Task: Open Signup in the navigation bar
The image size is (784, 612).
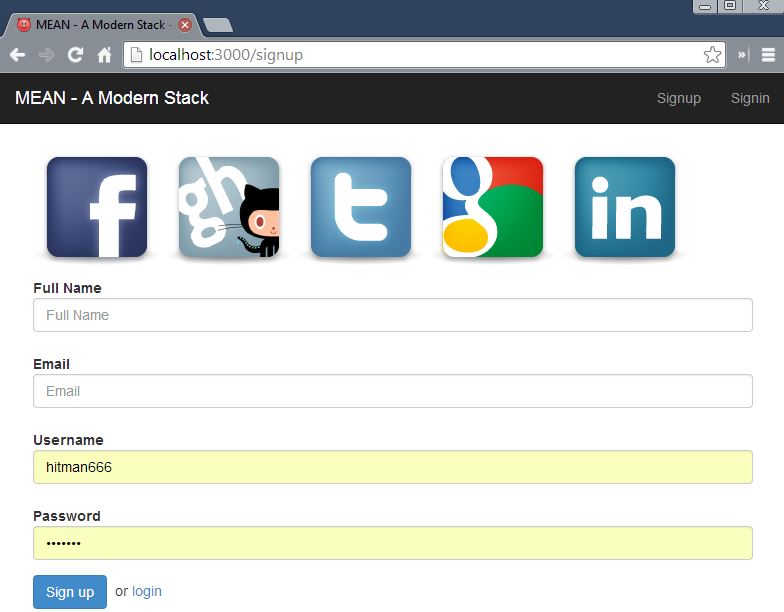Action: point(678,98)
